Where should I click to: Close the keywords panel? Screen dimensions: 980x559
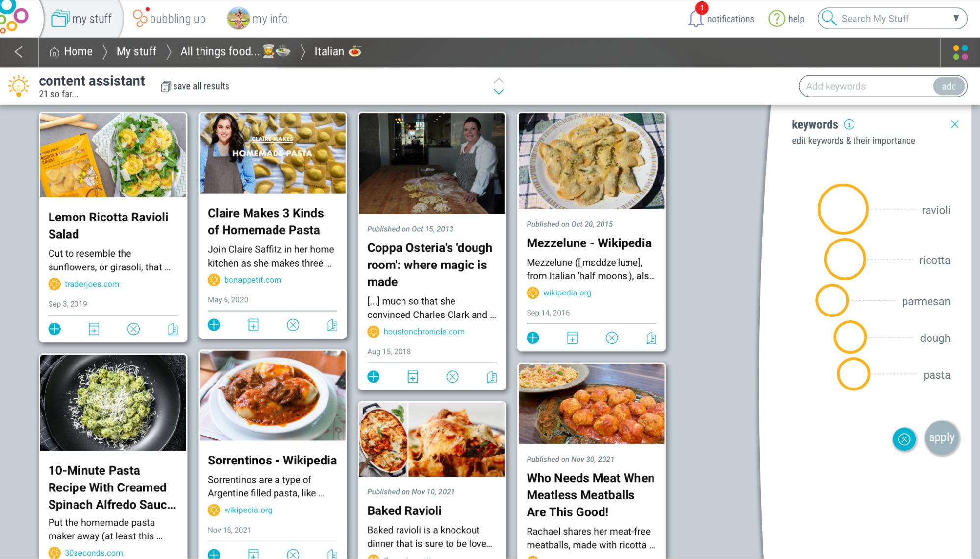(x=955, y=124)
